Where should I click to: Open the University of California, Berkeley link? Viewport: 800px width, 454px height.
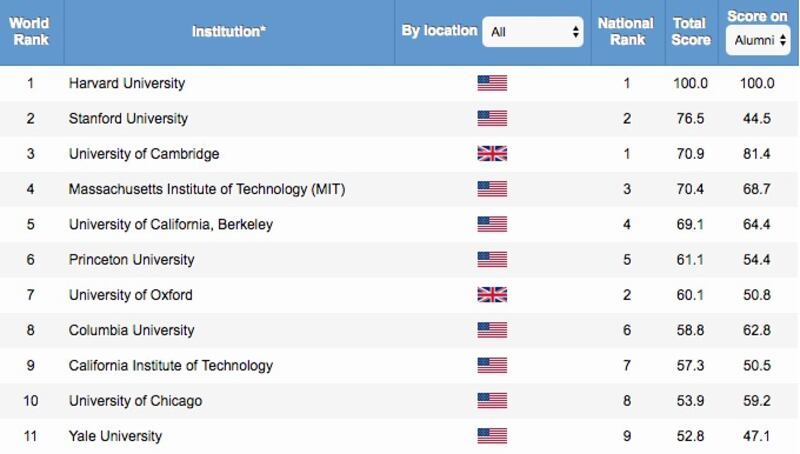pyautogui.click(x=171, y=224)
